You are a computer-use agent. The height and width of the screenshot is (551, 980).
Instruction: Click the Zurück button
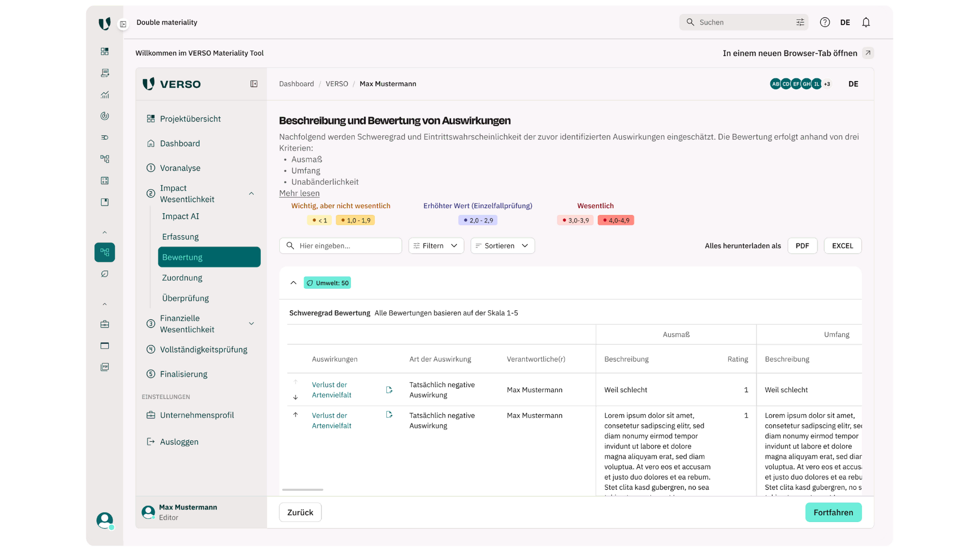click(300, 512)
